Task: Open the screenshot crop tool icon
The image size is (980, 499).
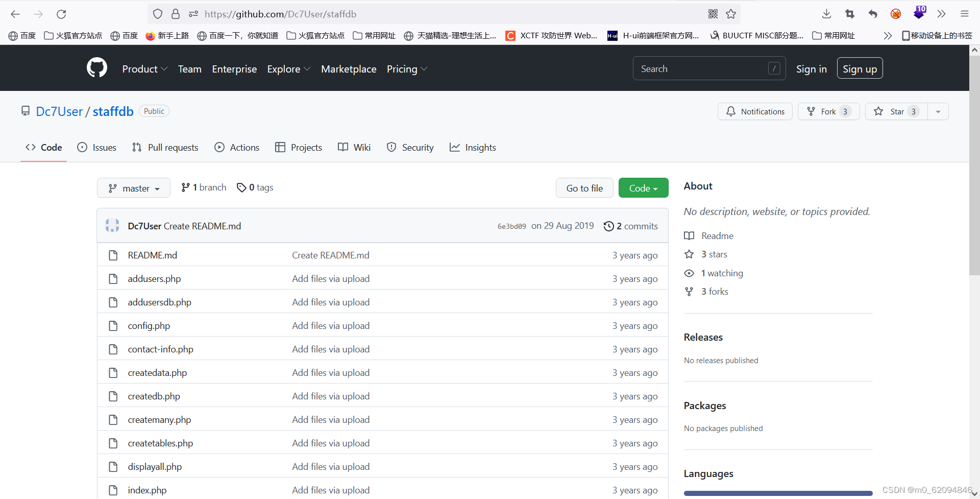Action: point(850,14)
